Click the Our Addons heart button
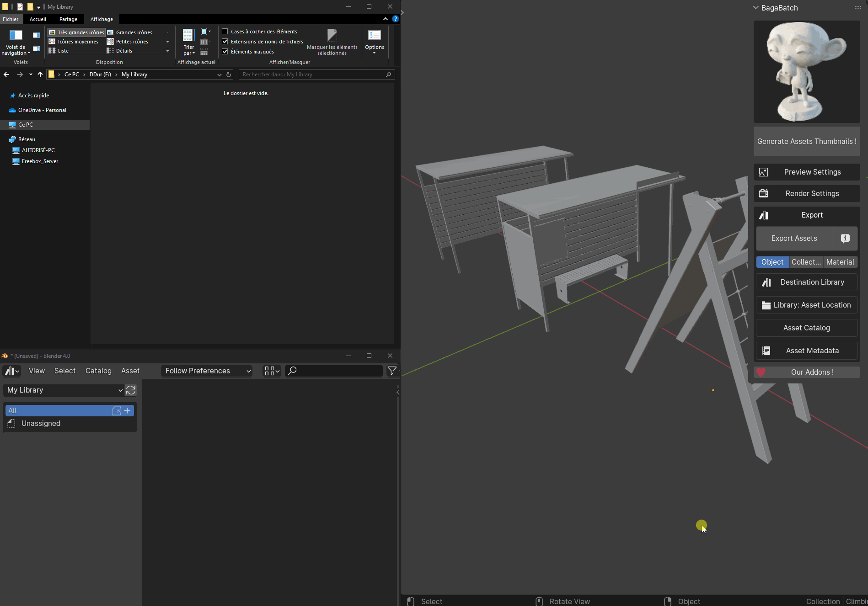Viewport: 868px width, 606px height. click(807, 372)
